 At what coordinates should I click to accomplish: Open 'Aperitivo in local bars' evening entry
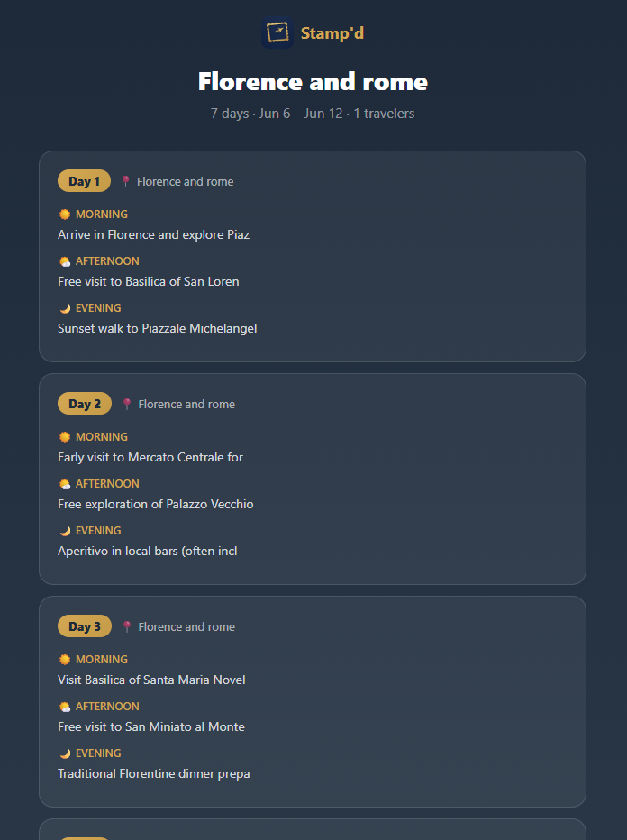click(x=147, y=552)
